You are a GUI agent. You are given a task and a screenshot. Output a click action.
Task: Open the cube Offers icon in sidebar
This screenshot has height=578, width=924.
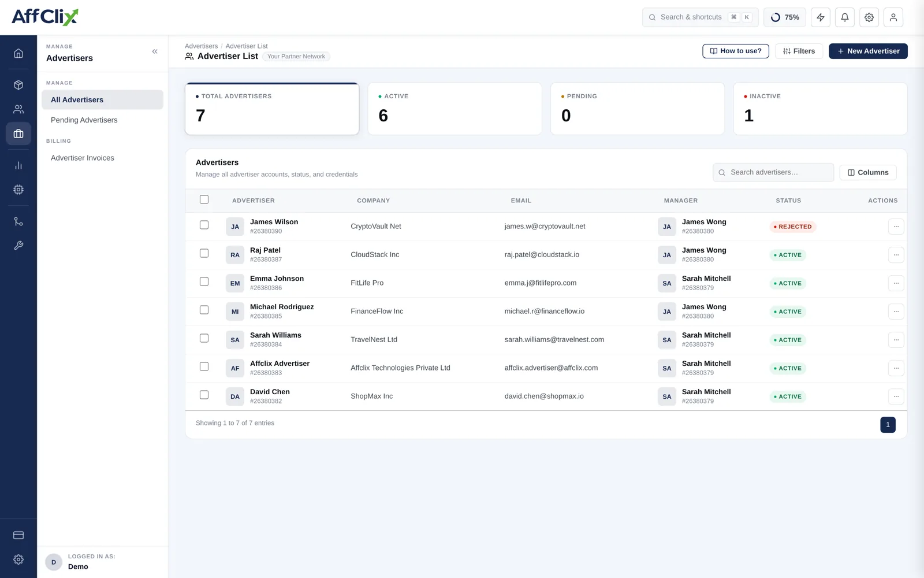click(18, 85)
